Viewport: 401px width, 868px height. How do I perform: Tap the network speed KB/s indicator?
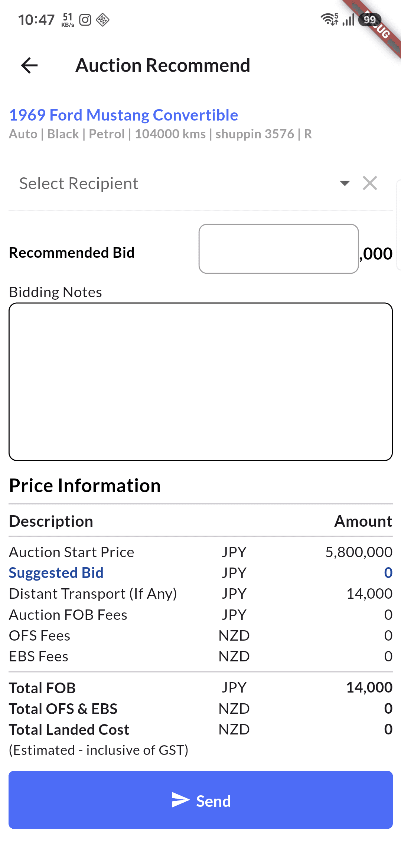[x=68, y=20]
